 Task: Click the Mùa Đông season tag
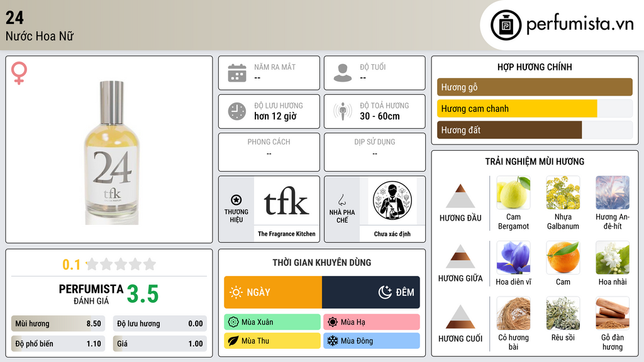tap(372, 341)
